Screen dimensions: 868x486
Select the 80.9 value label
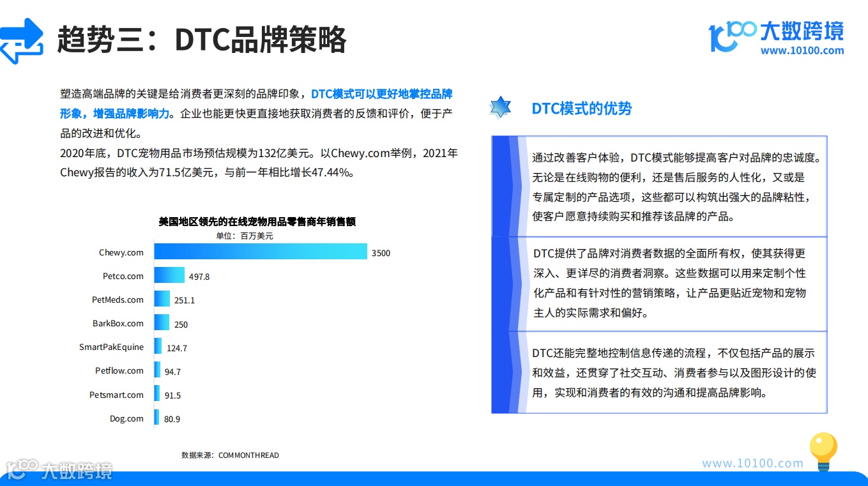tap(172, 419)
